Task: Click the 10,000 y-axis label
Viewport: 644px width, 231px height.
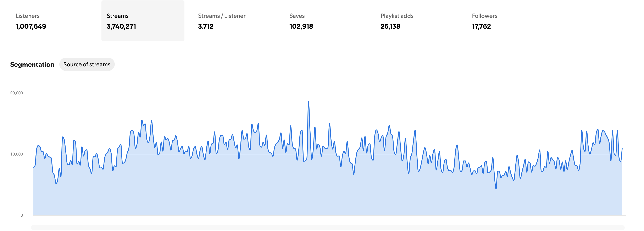Action: [17, 154]
